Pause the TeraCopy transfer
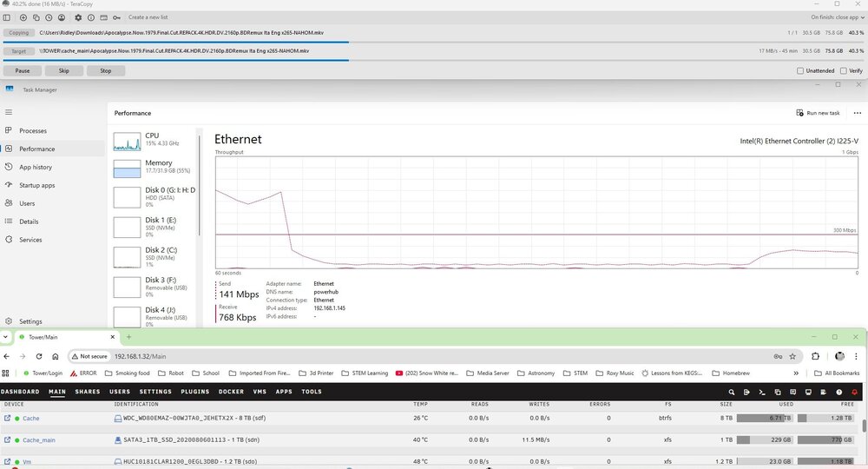This screenshot has height=469, width=868. (x=23, y=71)
